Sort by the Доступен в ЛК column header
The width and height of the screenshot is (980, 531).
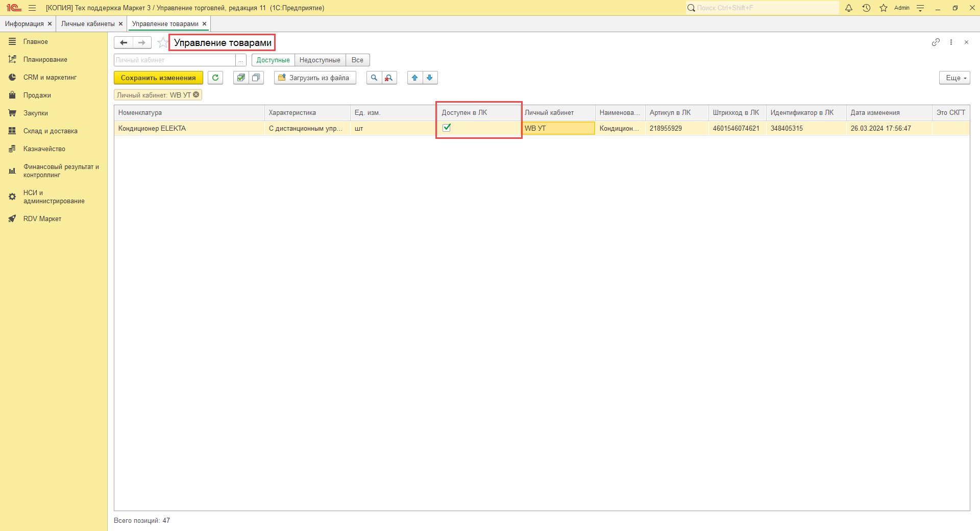coord(479,113)
